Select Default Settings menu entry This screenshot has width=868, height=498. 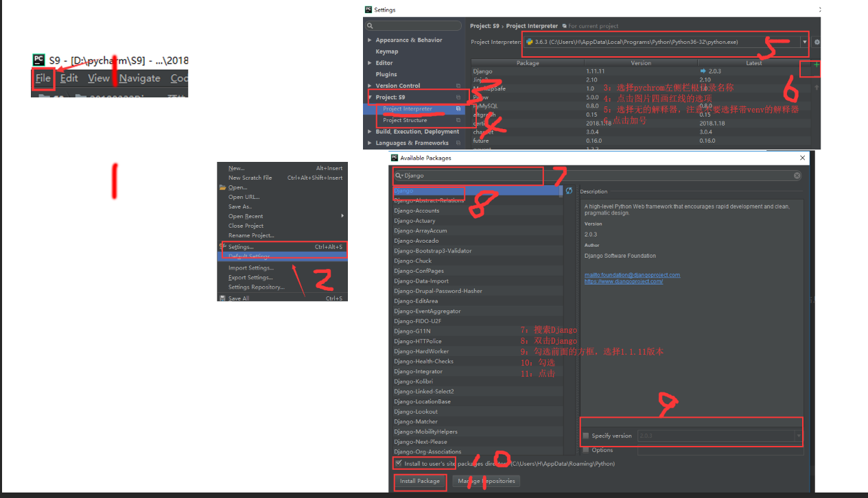[x=283, y=256]
